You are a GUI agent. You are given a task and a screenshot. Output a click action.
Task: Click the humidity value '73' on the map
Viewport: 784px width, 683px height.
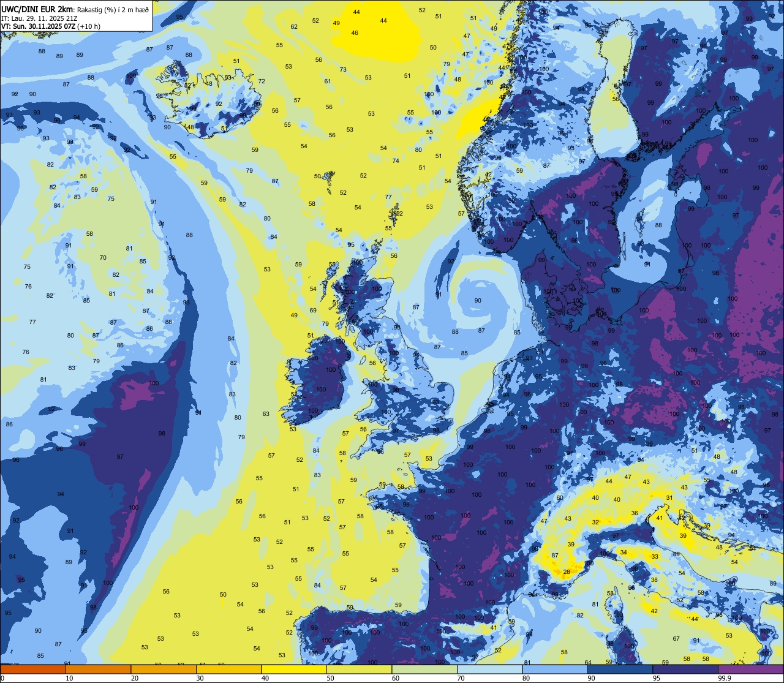pyautogui.click(x=343, y=69)
